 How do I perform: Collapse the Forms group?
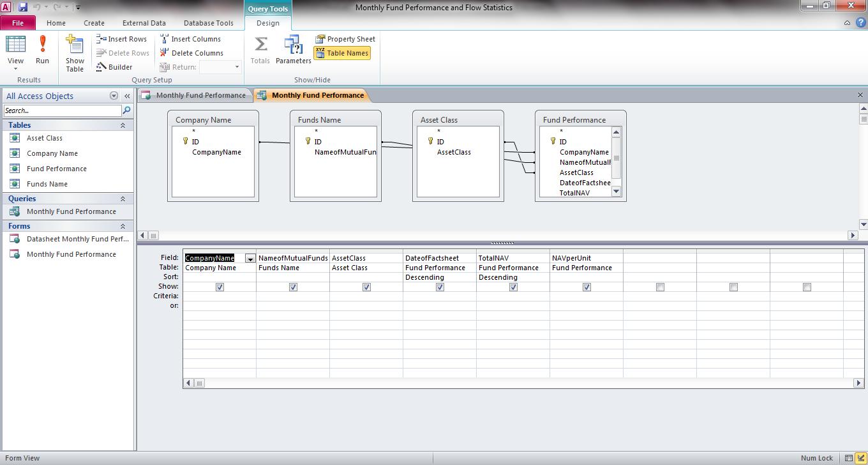point(123,226)
